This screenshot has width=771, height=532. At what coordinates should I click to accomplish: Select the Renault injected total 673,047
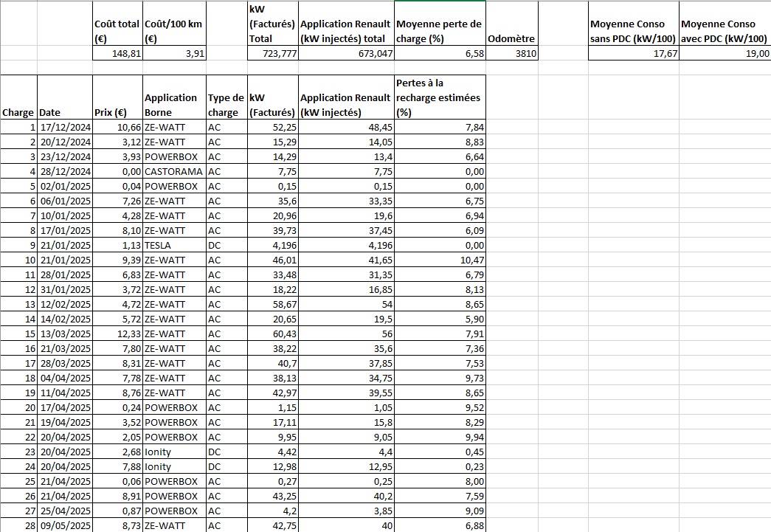[346, 53]
